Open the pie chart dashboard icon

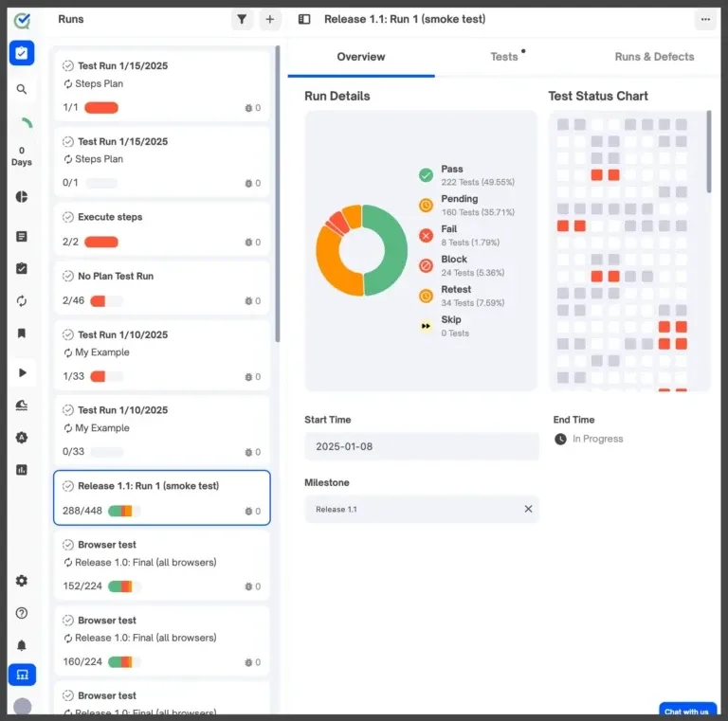(x=22, y=197)
